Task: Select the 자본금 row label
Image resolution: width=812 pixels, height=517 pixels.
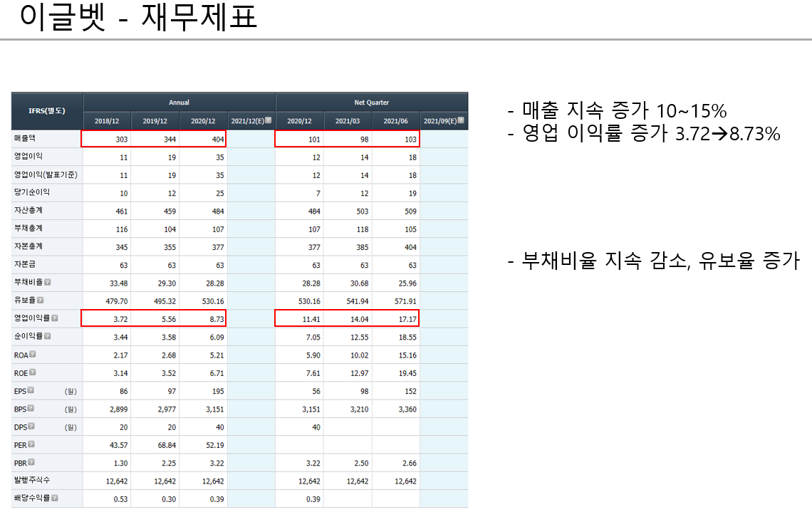Action: pyautogui.click(x=24, y=264)
